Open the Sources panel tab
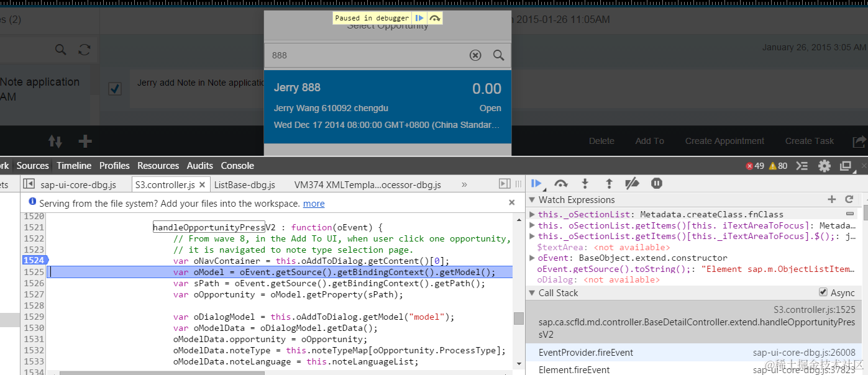This screenshot has height=375, width=868. tap(32, 166)
